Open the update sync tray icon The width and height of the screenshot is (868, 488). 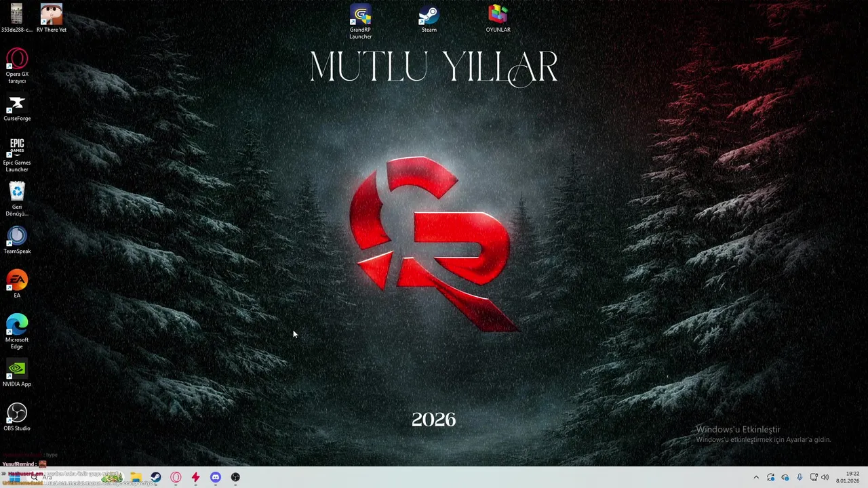771,477
